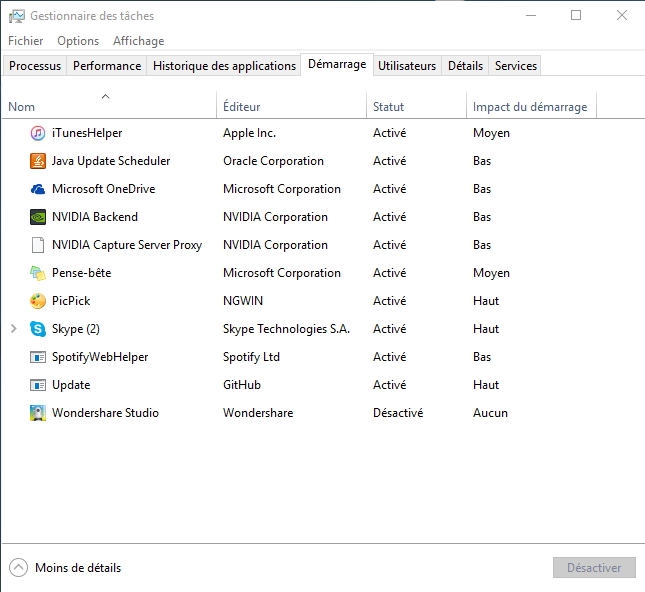Click the GitHub publisher cell

[241, 385]
